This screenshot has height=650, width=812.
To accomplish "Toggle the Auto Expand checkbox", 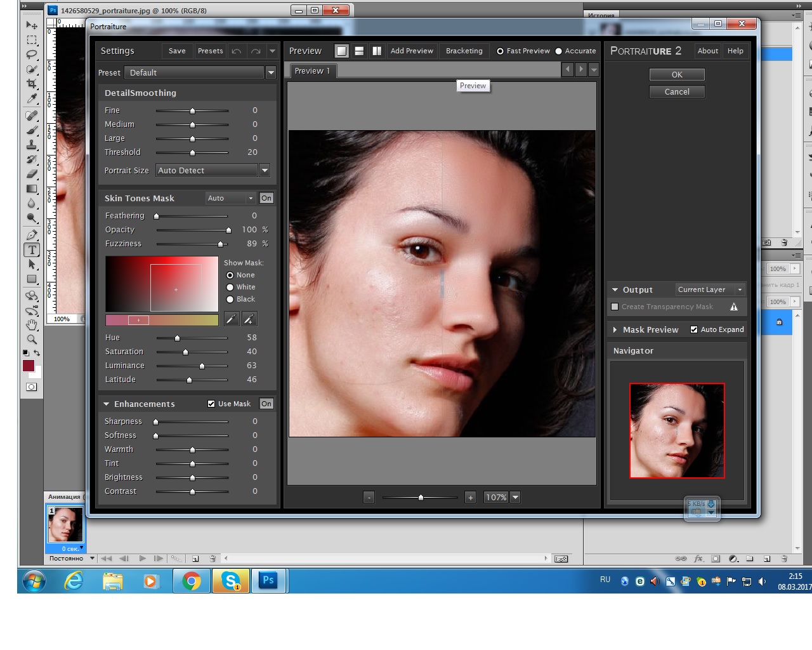I will pyautogui.click(x=693, y=329).
